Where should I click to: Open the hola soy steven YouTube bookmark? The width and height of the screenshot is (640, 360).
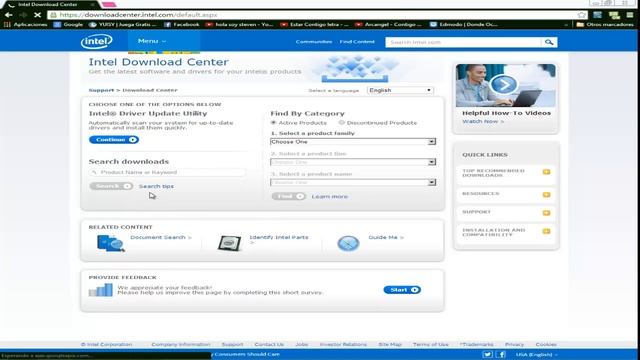pos(240,24)
